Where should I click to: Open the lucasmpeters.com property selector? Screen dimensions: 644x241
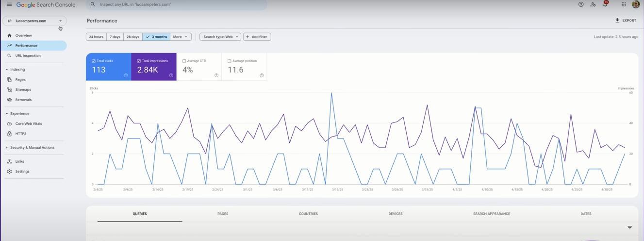tap(34, 21)
